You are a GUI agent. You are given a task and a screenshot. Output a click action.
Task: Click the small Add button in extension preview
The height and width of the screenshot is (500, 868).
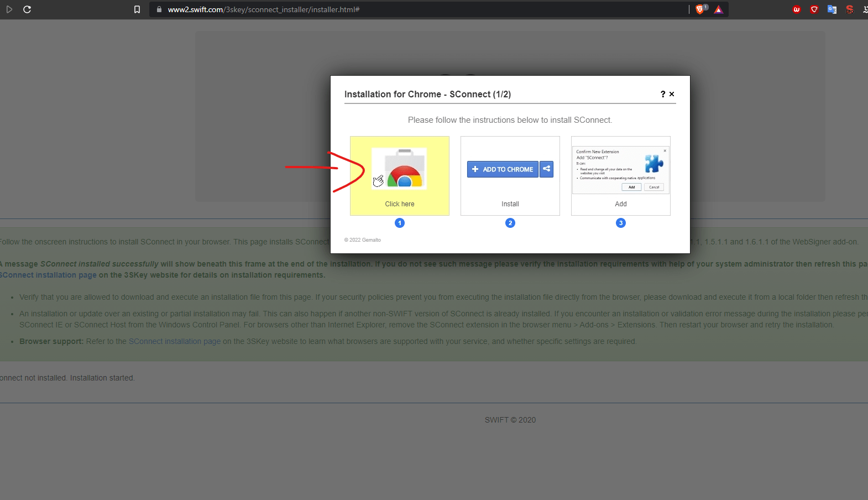[x=632, y=187]
